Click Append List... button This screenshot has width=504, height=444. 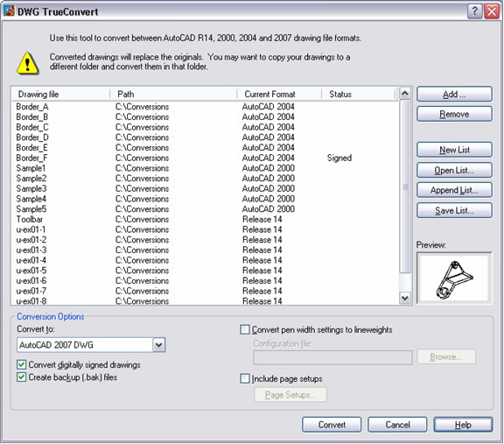(x=454, y=190)
